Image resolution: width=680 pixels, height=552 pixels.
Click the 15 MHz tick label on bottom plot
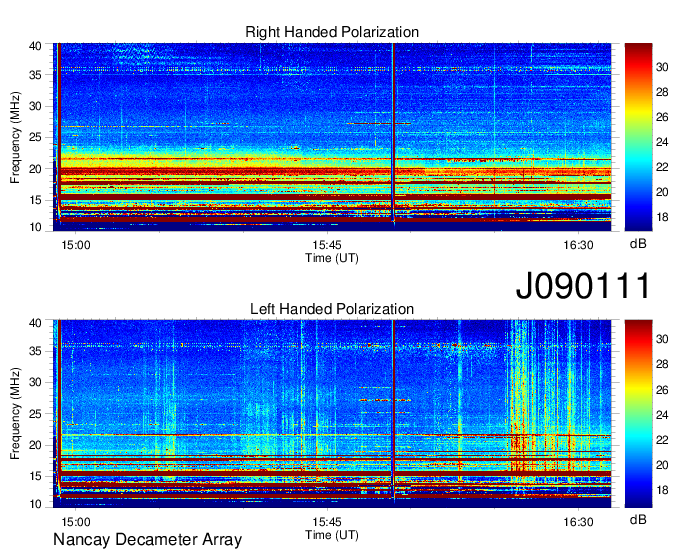click(35, 476)
